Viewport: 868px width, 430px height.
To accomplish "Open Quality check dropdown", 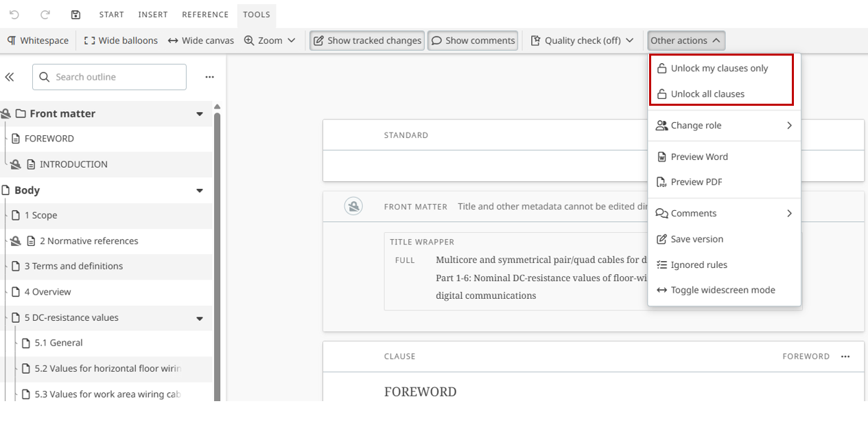I will pyautogui.click(x=582, y=41).
